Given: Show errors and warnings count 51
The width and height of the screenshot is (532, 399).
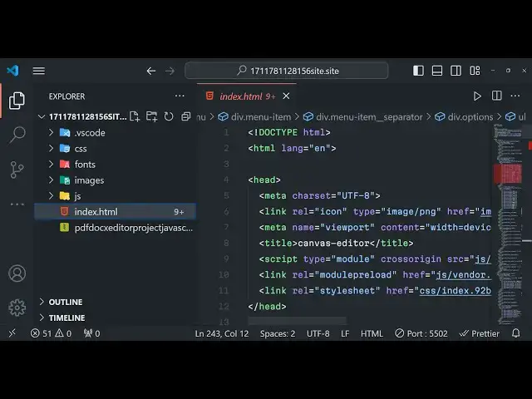Looking at the screenshot, I should [51, 333].
